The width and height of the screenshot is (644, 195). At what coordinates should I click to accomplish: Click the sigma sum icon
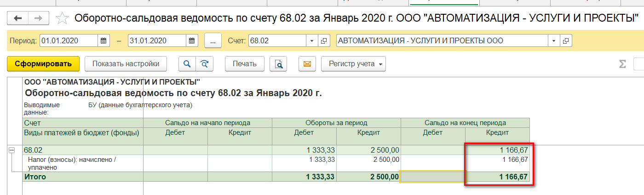click(622, 64)
